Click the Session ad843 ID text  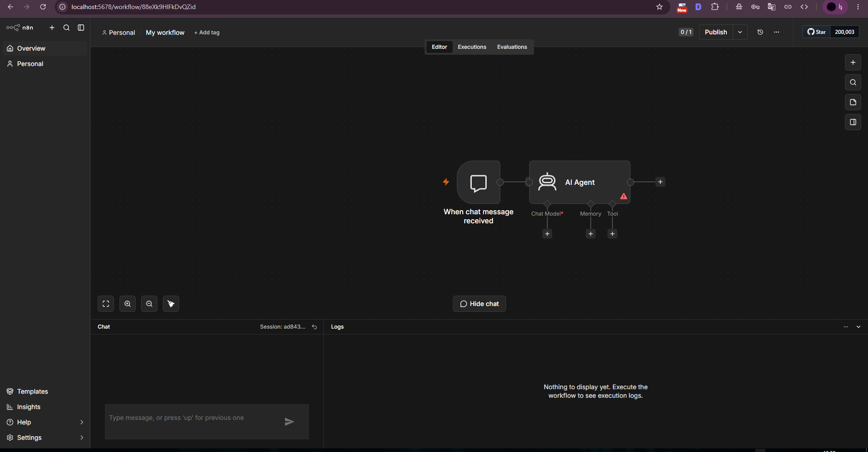pos(283,327)
